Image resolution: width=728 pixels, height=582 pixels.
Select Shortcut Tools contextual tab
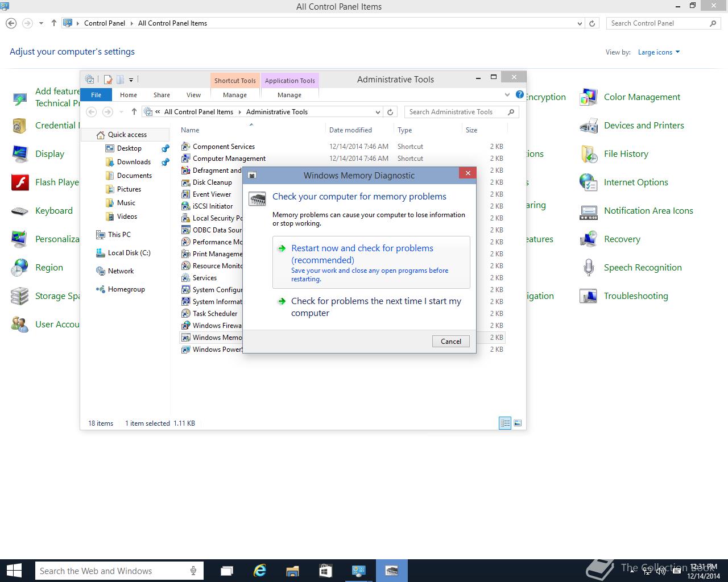[235, 80]
